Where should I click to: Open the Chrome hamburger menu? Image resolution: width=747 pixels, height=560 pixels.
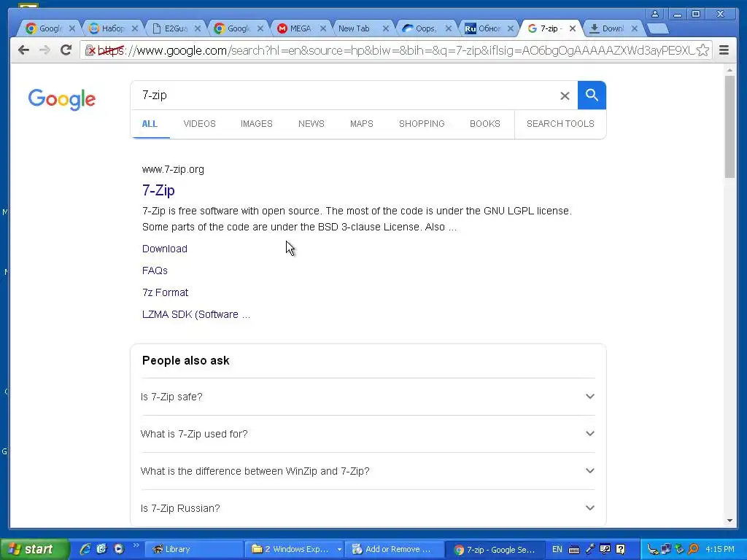tap(724, 50)
